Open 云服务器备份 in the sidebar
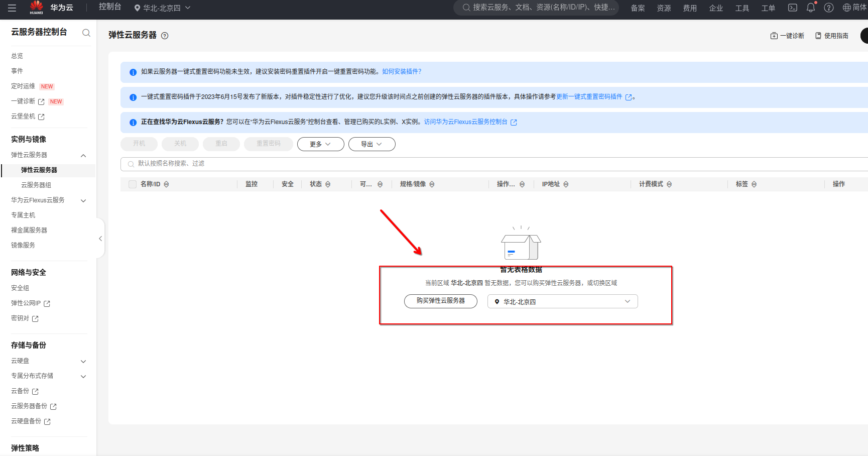The image size is (868, 456). click(x=29, y=406)
